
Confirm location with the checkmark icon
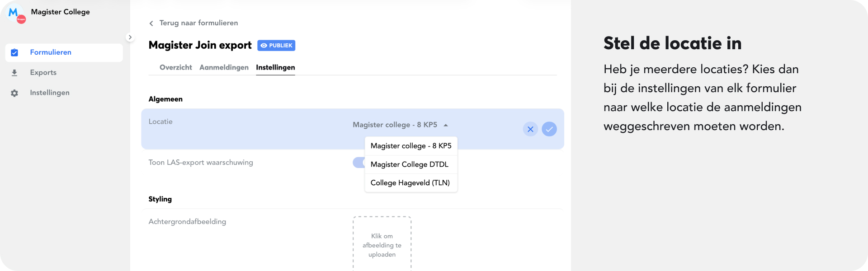click(549, 129)
